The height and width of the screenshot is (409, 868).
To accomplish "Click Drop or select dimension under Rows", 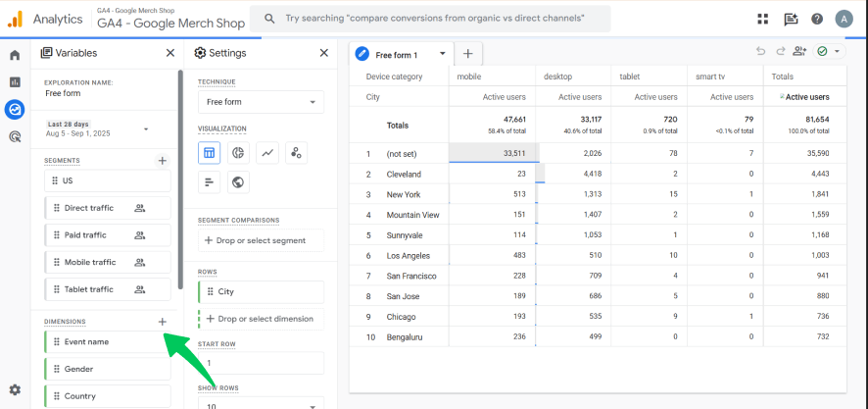I will click(x=261, y=319).
